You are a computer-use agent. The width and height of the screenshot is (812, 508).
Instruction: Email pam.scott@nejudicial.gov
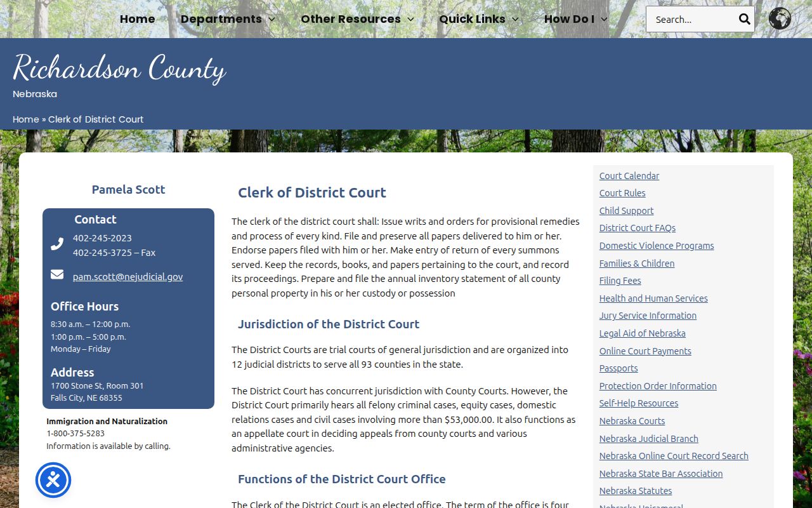point(128,277)
